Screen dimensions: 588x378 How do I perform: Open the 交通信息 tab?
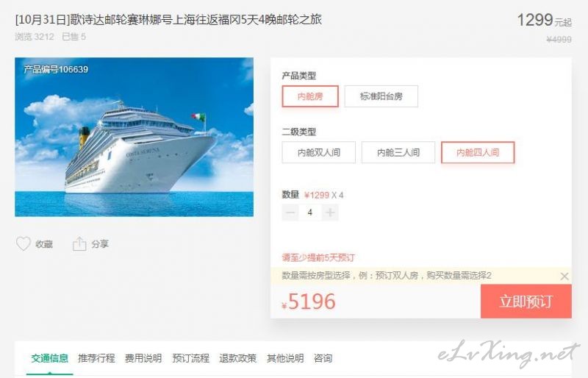(x=50, y=358)
